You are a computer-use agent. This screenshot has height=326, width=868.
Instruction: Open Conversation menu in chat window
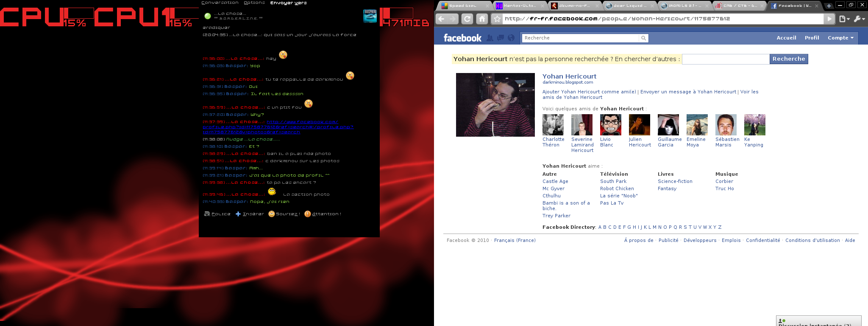220,3
